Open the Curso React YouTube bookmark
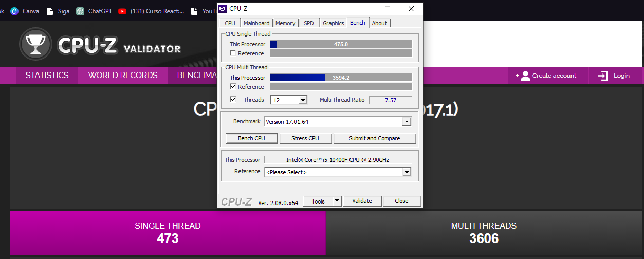Image resolution: width=644 pixels, height=259 pixels. coord(151,11)
